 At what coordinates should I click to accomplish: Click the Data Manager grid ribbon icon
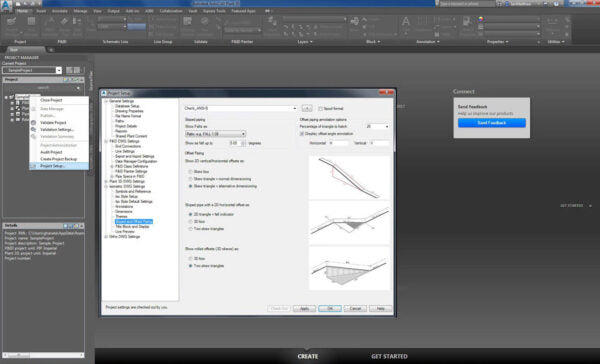click(31, 22)
